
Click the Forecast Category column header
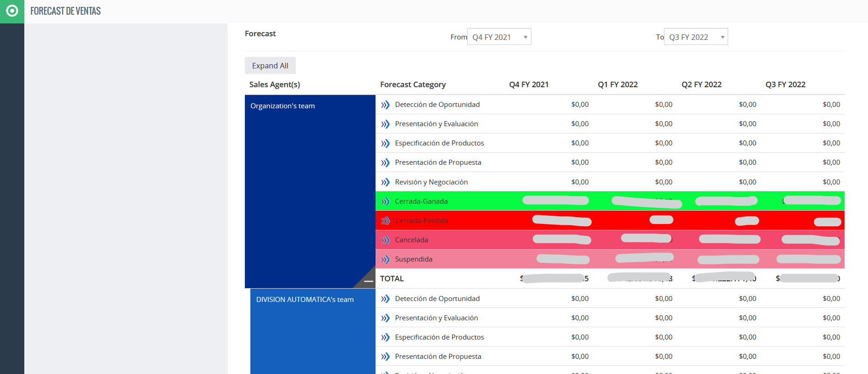(413, 84)
